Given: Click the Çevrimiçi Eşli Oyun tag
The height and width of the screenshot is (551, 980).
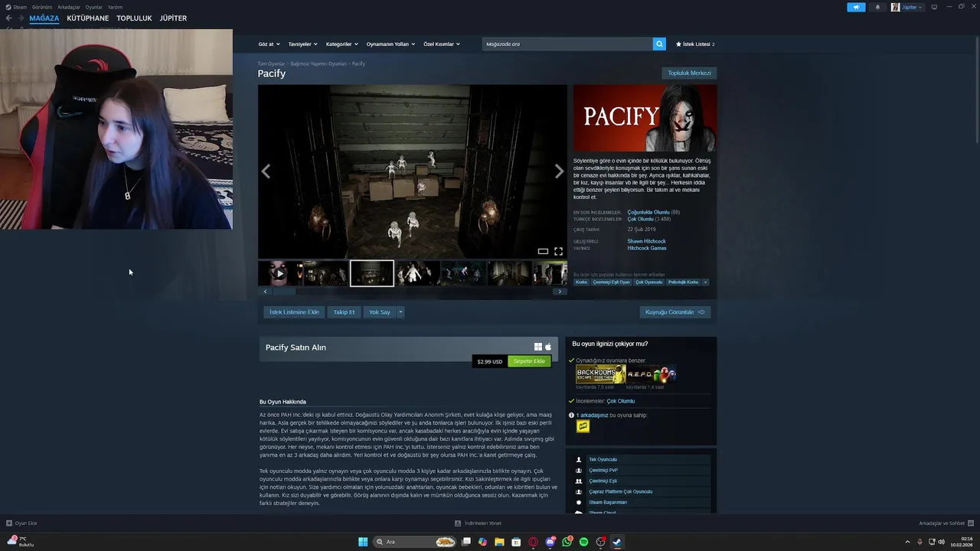Looking at the screenshot, I should [x=612, y=282].
